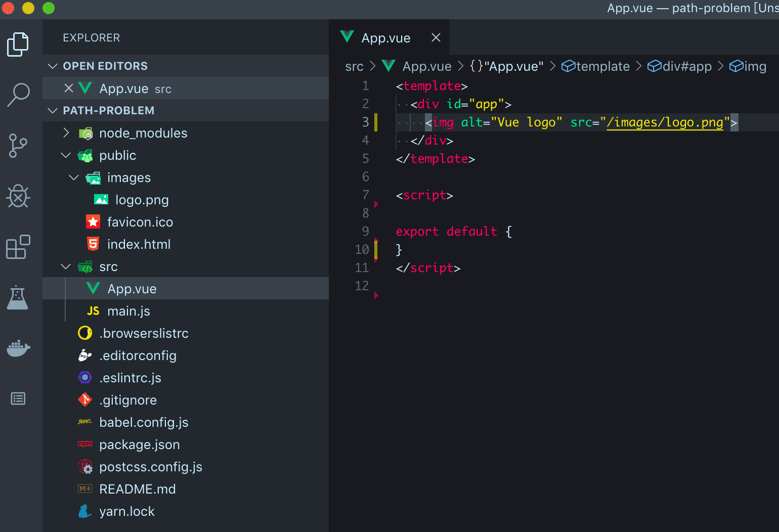Close the App.vue editor tab
Image resolution: width=779 pixels, height=532 pixels.
click(436, 38)
